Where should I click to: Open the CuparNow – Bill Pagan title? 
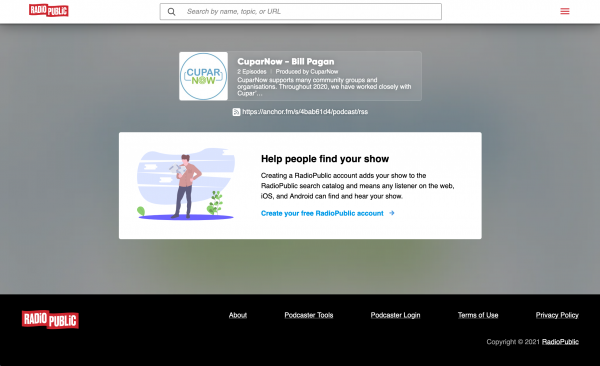point(285,62)
